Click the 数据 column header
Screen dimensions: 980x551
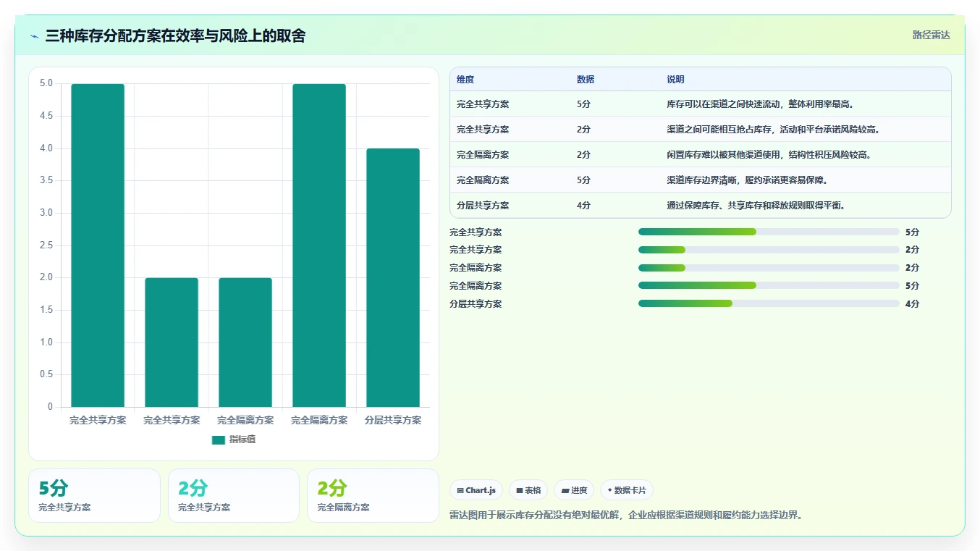(586, 80)
